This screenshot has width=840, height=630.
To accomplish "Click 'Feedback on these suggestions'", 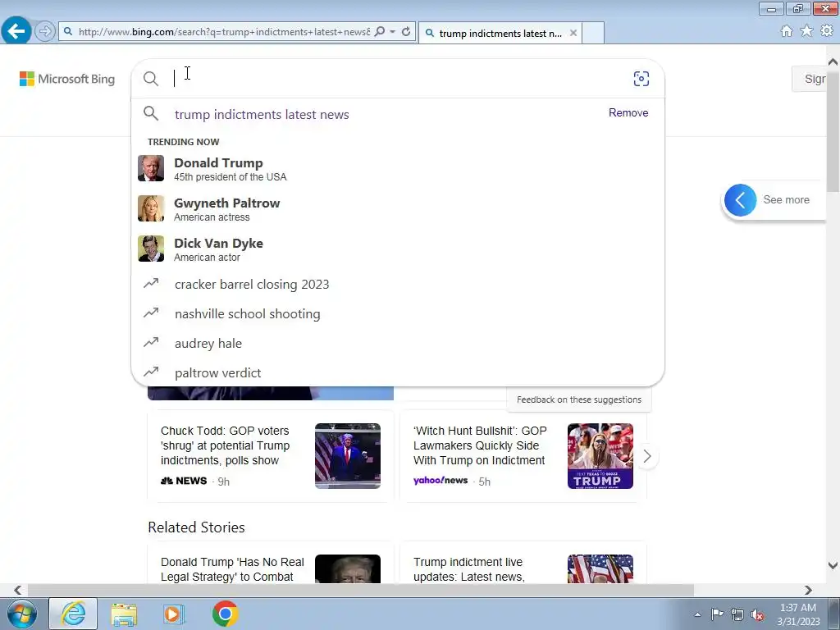I will click(579, 399).
